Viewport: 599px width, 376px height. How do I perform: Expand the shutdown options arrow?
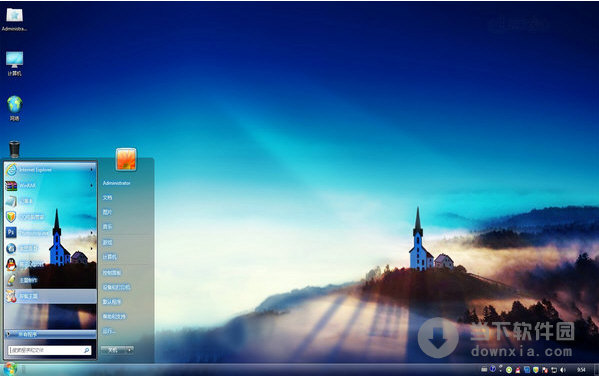click(130, 350)
